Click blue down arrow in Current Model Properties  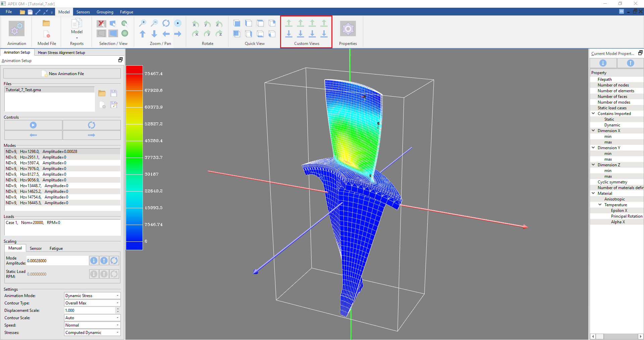[x=603, y=63]
